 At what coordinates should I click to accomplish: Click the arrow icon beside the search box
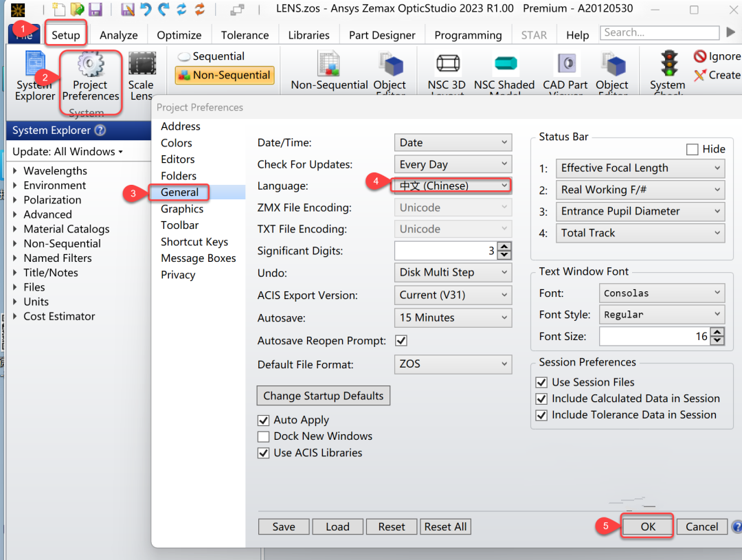730,32
